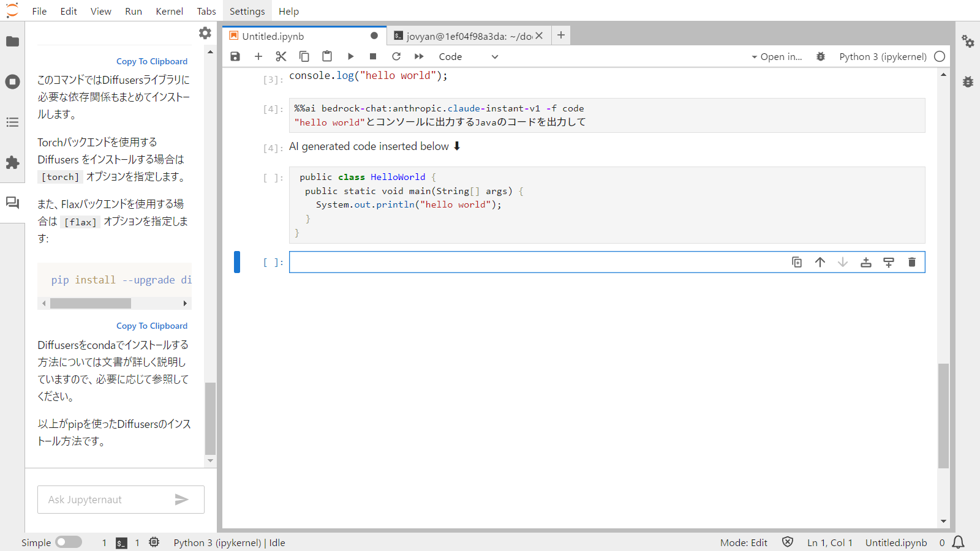980x551 pixels.
Task: Interrupt the kernel with the stop icon
Action: (373, 56)
